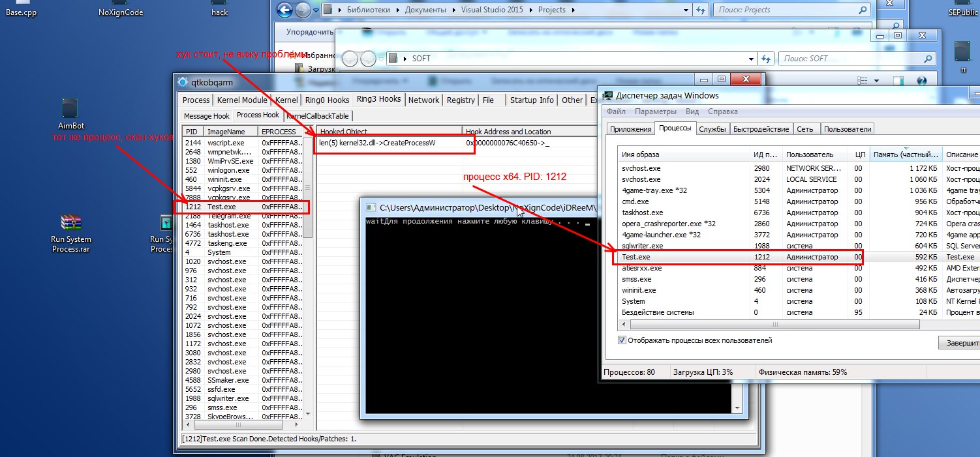This screenshot has height=457, width=980.
Task: Go forward in Projects Explorer window
Action: (x=303, y=10)
